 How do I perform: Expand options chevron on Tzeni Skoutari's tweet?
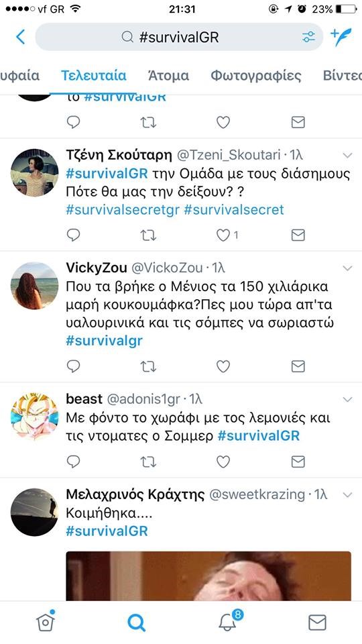point(347,155)
